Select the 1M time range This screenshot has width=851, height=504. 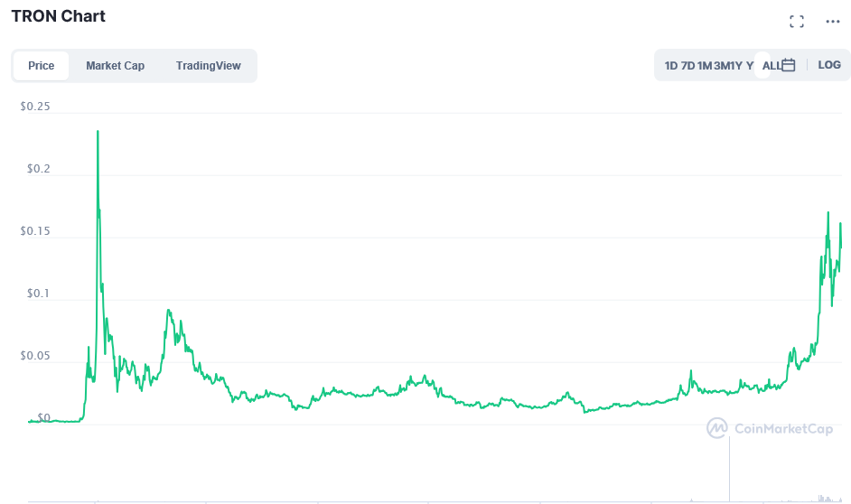click(705, 66)
